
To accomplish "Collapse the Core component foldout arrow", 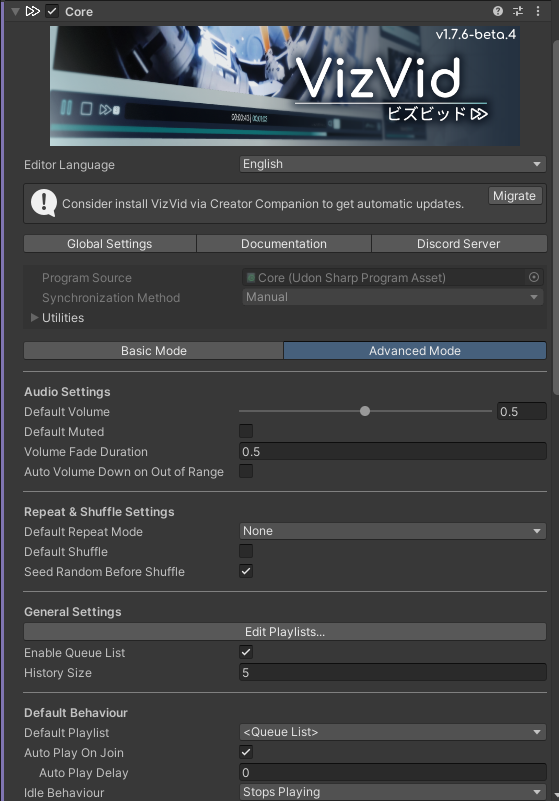I will pyautogui.click(x=15, y=11).
